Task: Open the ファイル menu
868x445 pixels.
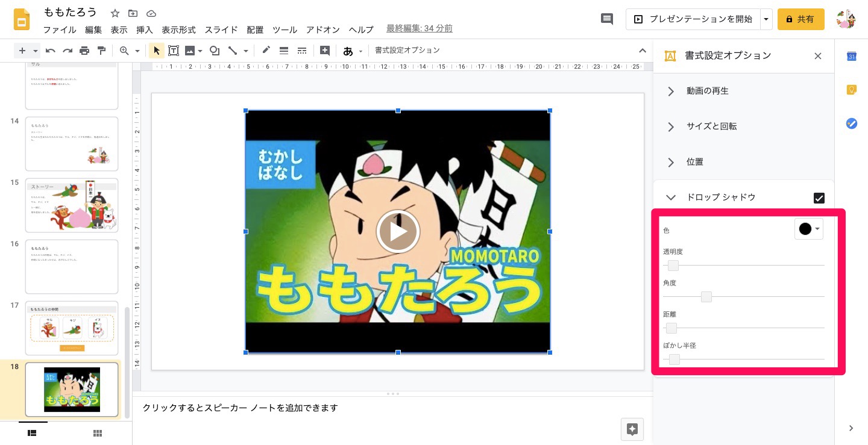Action: pos(60,30)
